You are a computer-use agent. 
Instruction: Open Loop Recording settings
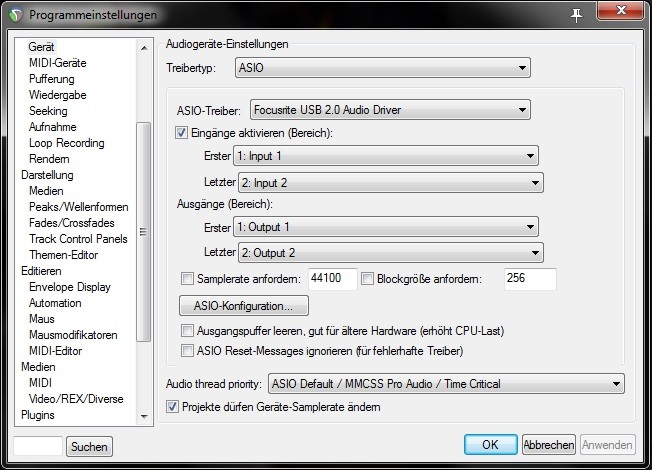pos(67,143)
